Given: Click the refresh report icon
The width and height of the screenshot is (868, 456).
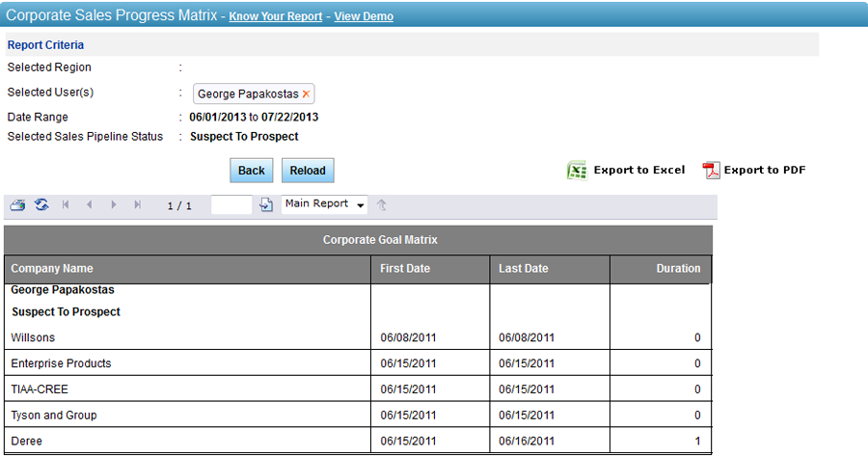Looking at the screenshot, I should pos(41,204).
